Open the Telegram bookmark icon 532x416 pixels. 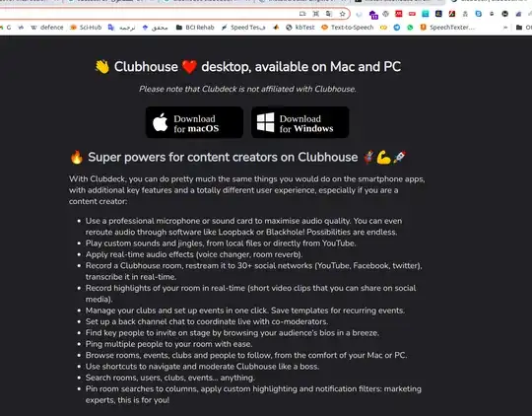click(x=397, y=28)
